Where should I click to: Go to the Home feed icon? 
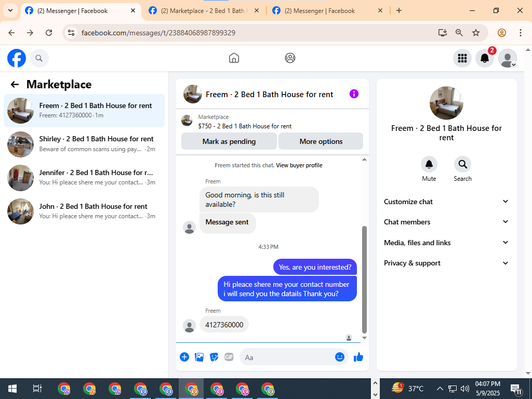pyautogui.click(x=234, y=58)
